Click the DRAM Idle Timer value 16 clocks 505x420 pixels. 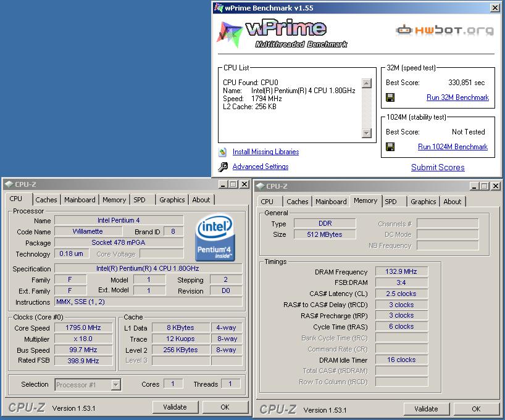coord(401,360)
